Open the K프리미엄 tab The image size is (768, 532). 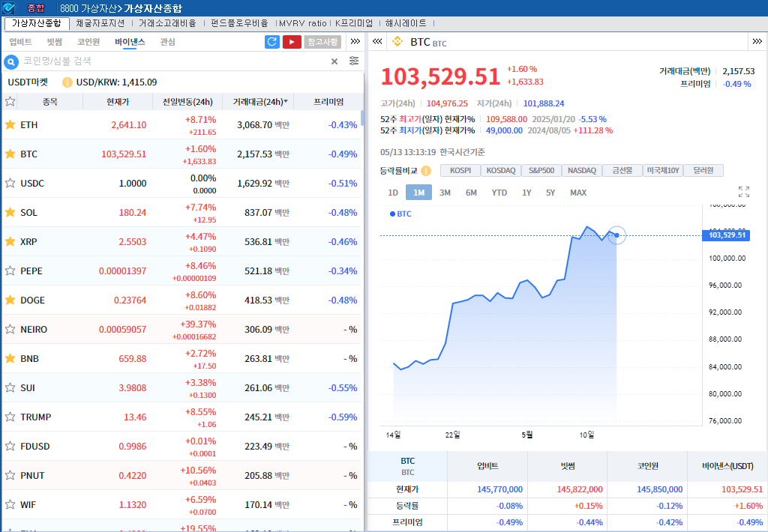pyautogui.click(x=354, y=23)
